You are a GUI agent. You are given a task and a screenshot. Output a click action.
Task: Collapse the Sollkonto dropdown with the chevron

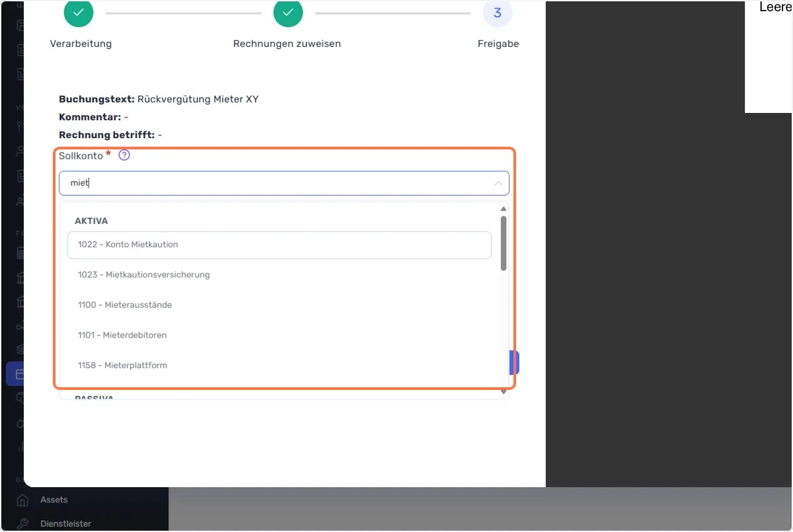coord(498,184)
